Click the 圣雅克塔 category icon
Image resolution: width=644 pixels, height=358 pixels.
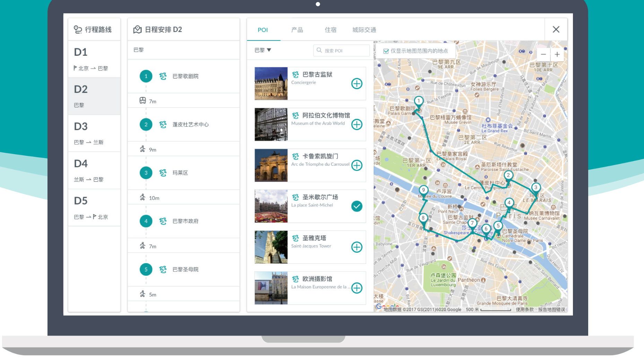(x=295, y=238)
